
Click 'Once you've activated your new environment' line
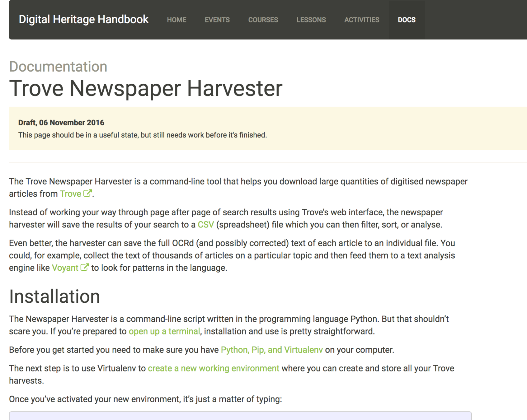145,399
